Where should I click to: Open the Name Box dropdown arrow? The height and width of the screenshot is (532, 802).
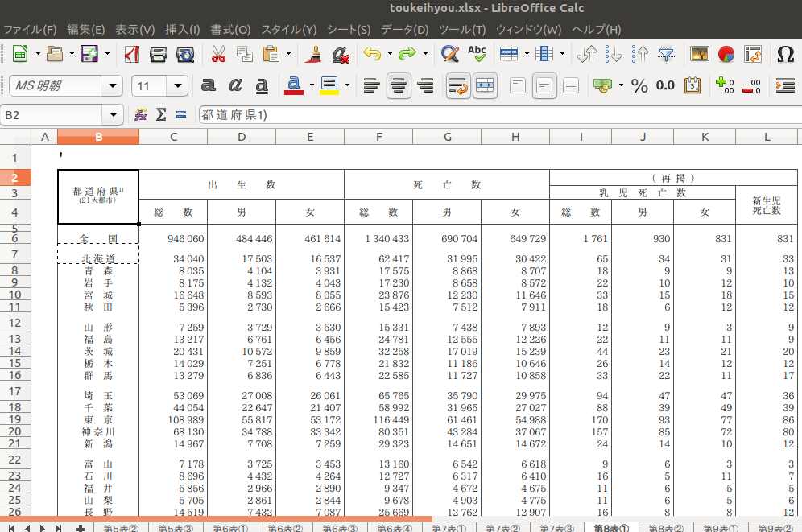click(114, 114)
